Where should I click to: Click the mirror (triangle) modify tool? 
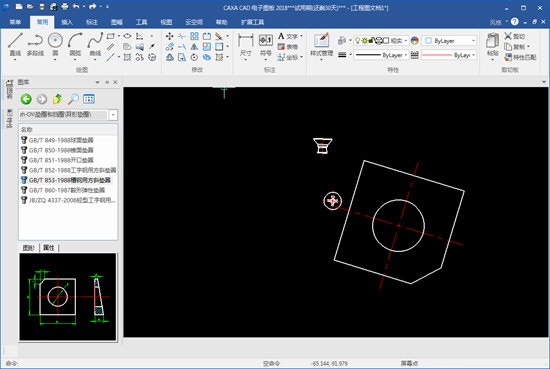194,47
